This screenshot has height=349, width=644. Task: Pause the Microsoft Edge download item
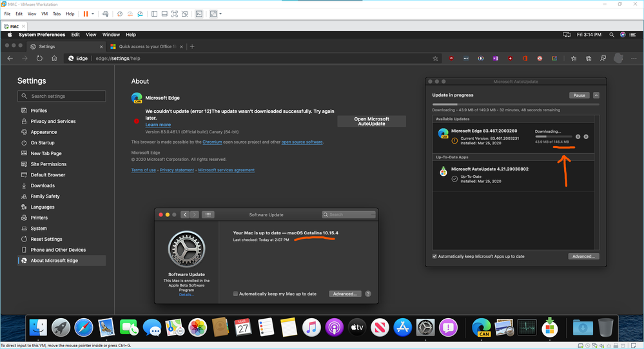(578, 137)
